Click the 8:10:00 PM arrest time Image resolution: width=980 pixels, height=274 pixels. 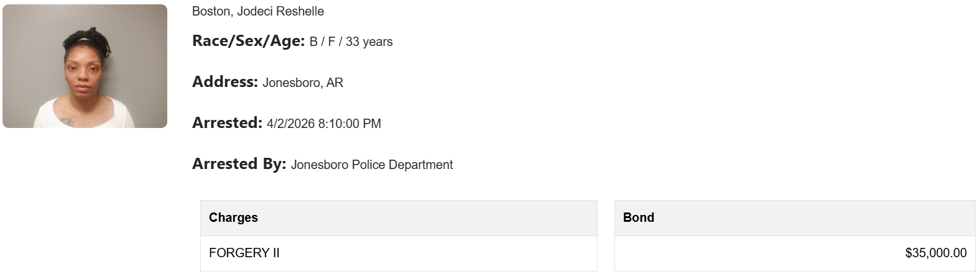pyautogui.click(x=349, y=124)
